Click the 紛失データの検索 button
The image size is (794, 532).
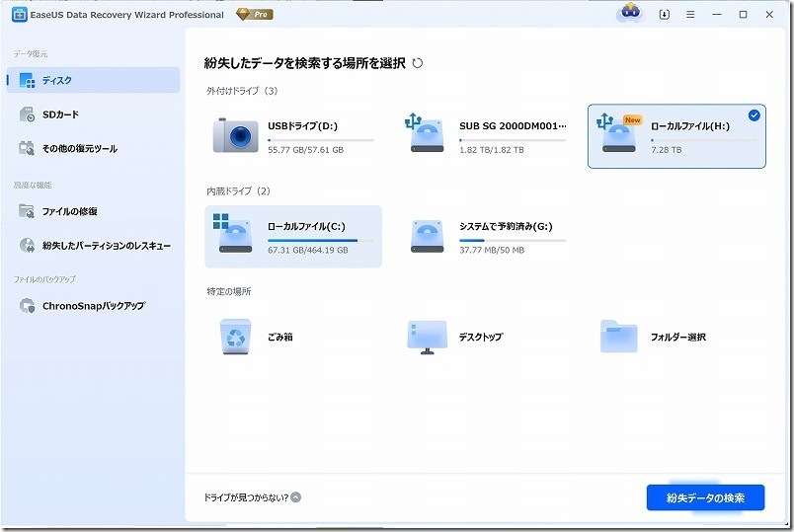pos(705,498)
